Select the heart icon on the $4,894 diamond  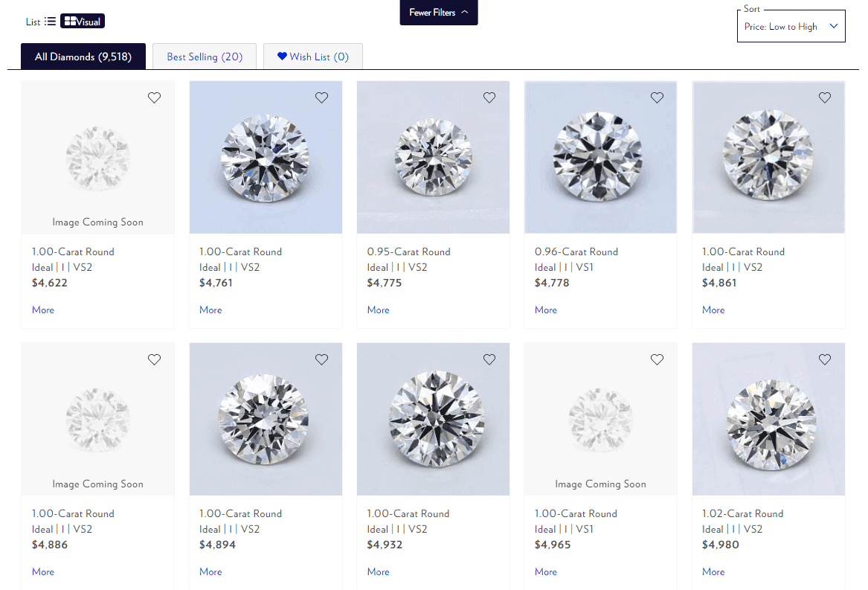[x=321, y=359]
